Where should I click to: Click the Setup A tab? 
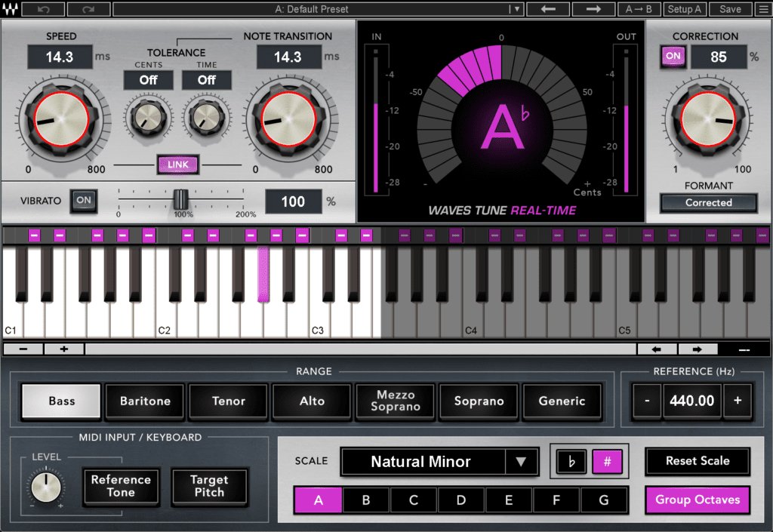[x=685, y=9]
